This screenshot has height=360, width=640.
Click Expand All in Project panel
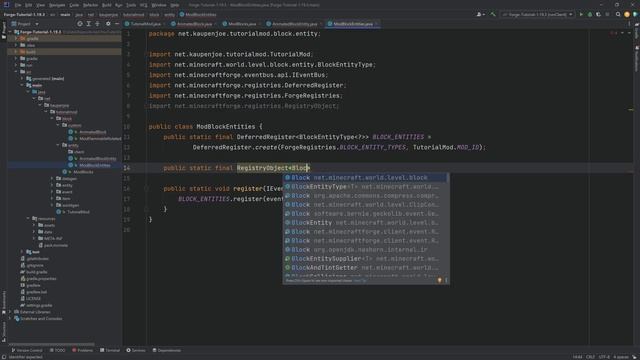click(x=89, y=24)
